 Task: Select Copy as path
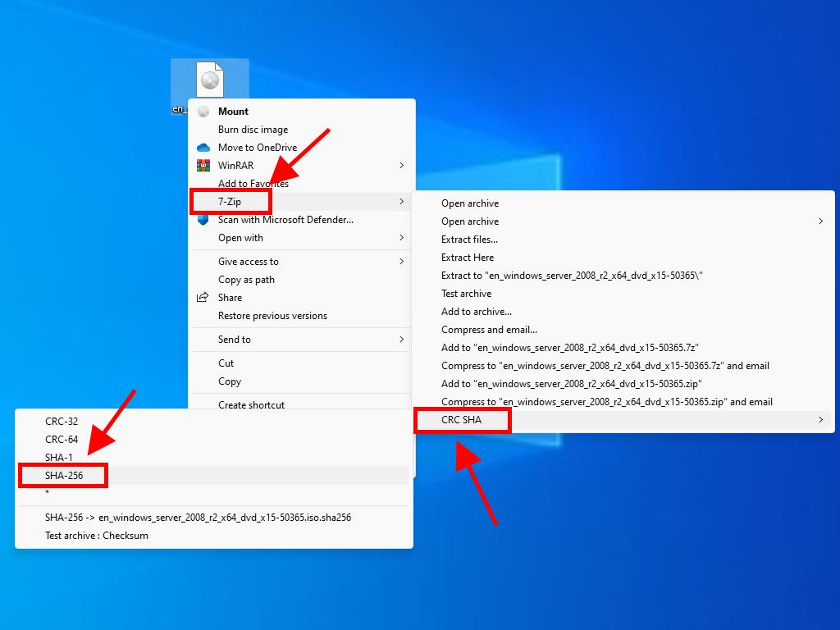click(246, 280)
